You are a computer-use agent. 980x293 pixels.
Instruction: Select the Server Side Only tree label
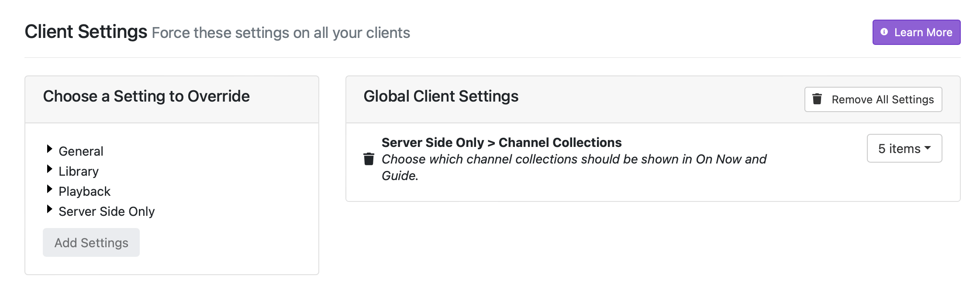click(x=107, y=211)
